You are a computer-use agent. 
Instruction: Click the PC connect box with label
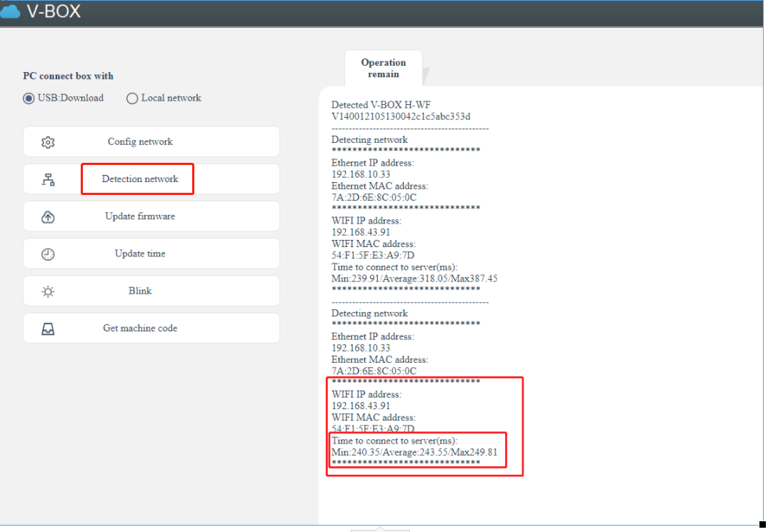click(68, 76)
